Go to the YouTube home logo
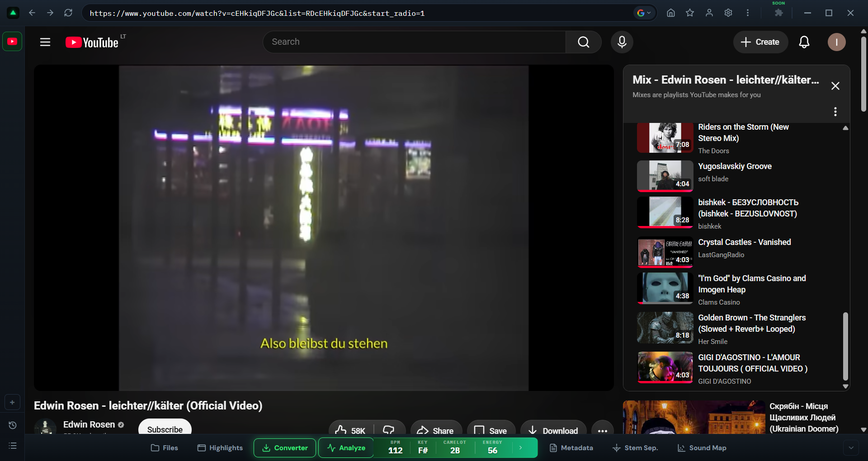Screen dimensions: 868x461 point(92,42)
